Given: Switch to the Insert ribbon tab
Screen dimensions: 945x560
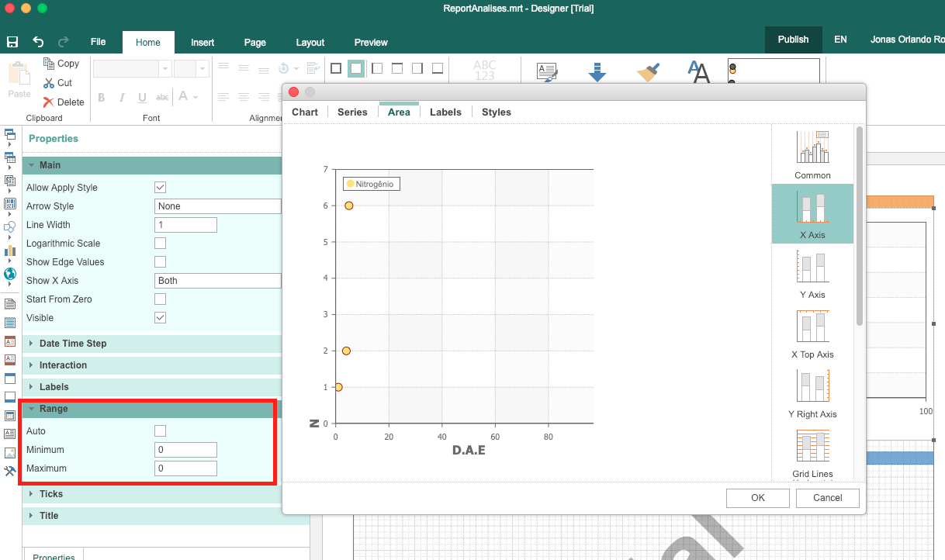Looking at the screenshot, I should tap(202, 43).
